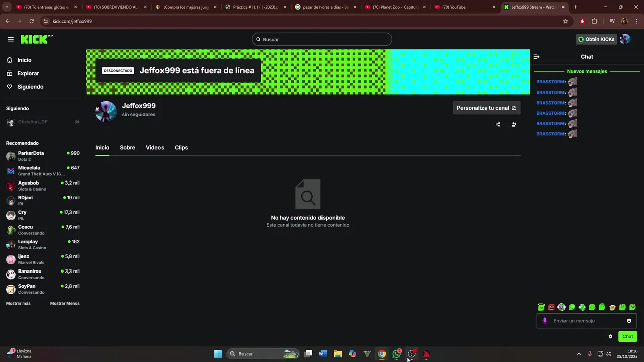Open the Chrome tab search dropdown arrow

tap(7, 7)
